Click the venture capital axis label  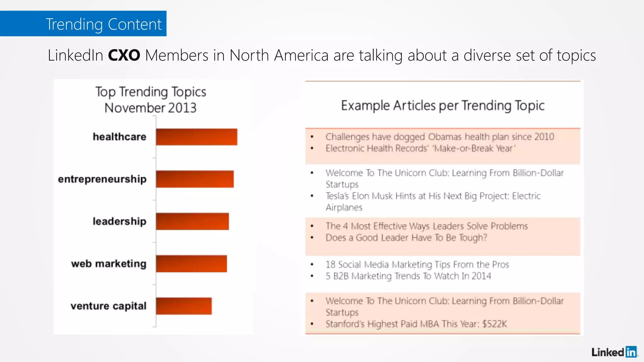108,306
